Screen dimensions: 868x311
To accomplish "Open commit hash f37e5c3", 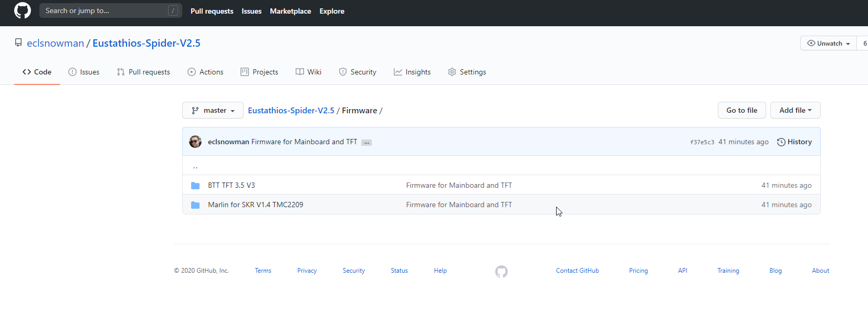I will (702, 142).
